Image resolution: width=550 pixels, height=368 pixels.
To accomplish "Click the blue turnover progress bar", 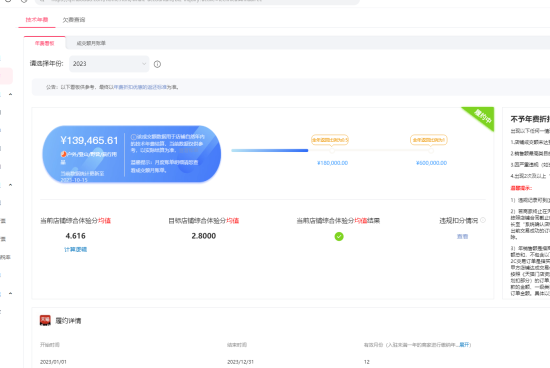I will [270, 150].
